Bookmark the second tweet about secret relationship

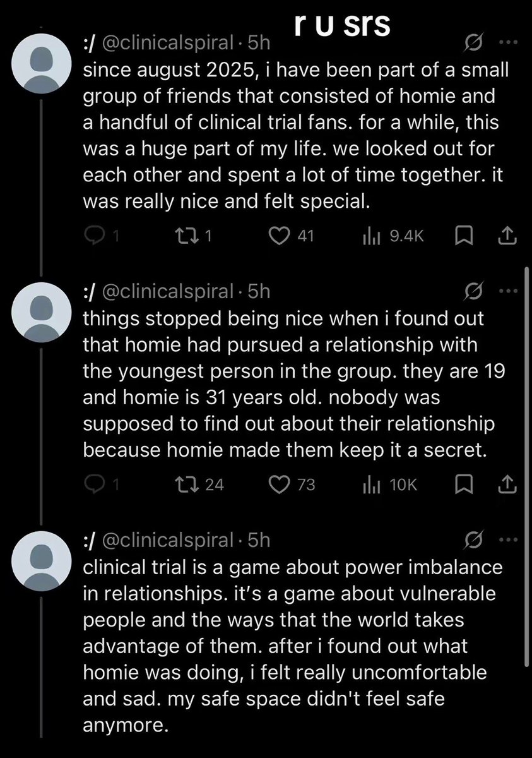[463, 484]
